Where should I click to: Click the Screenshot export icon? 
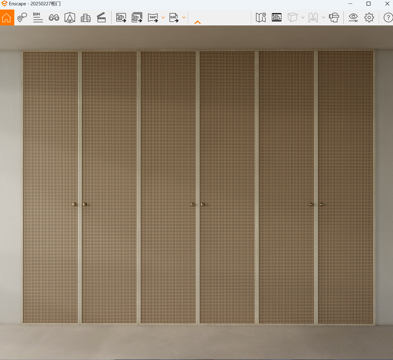121,17
